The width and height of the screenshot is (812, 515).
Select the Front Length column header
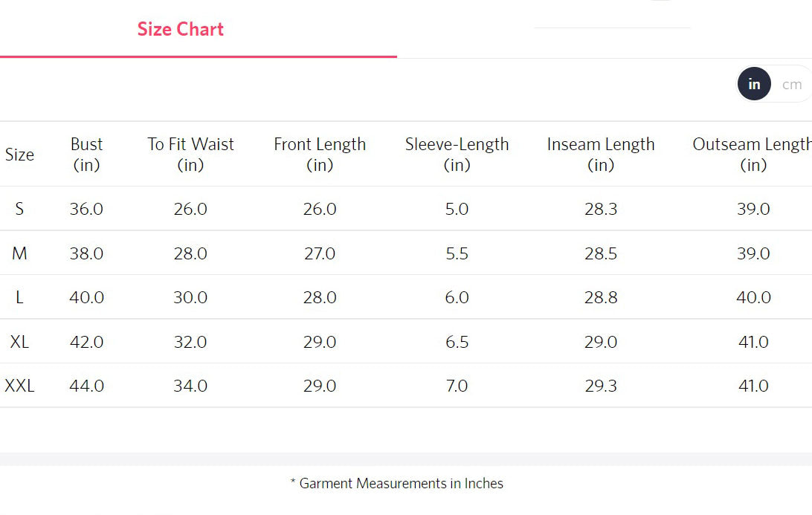click(320, 154)
